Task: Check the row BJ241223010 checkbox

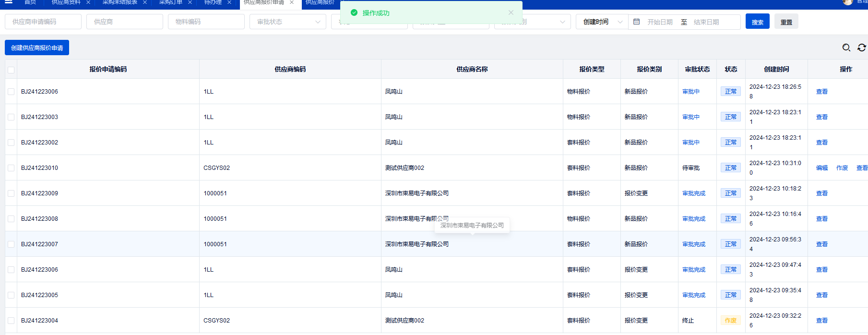Action: click(11, 168)
